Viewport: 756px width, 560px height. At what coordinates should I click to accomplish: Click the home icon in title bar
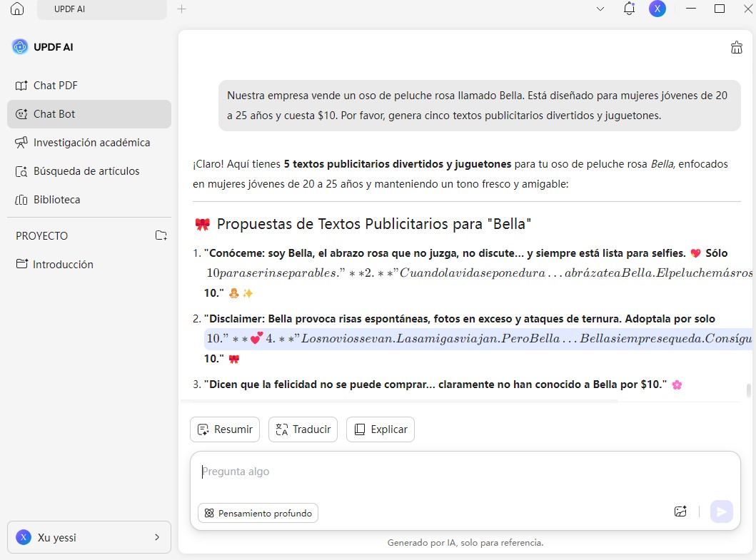click(17, 9)
